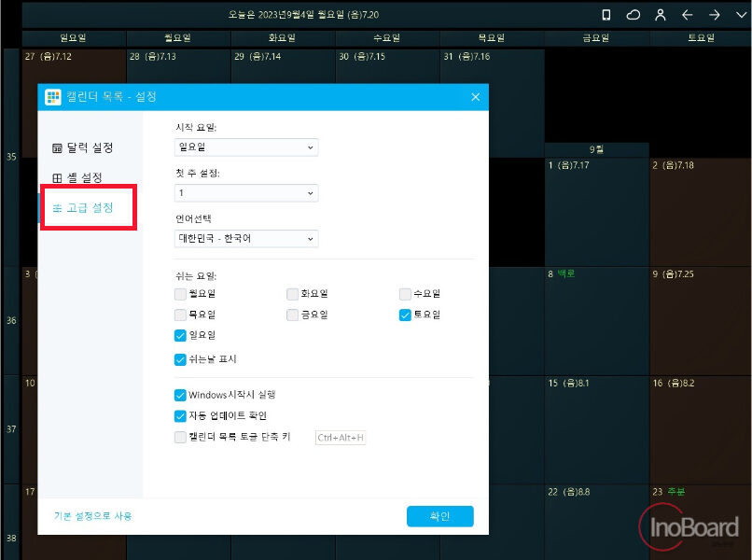This screenshot has width=752, height=560.
Task: Select calendar cell for the 29th
Action: tap(283, 66)
